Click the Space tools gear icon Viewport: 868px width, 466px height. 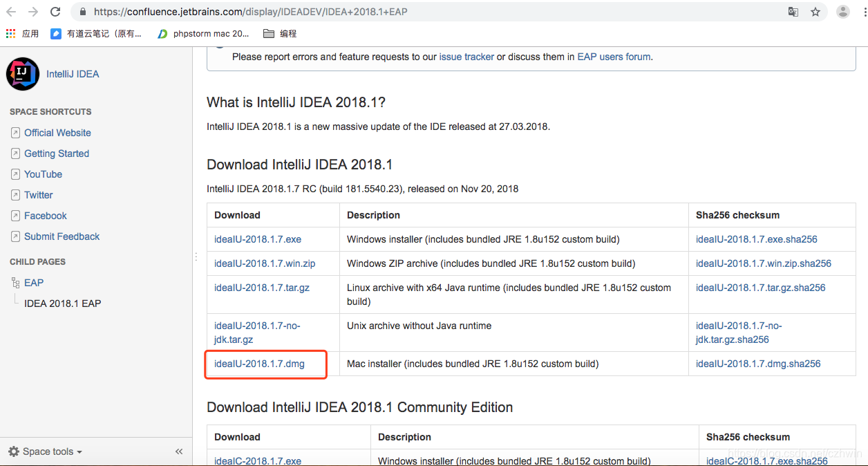point(14,451)
